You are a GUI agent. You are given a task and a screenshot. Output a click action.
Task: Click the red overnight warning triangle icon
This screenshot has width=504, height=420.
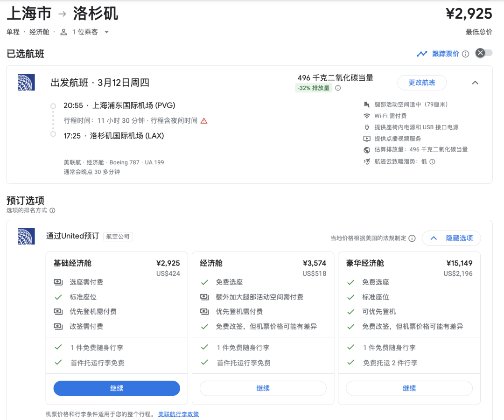coord(203,121)
